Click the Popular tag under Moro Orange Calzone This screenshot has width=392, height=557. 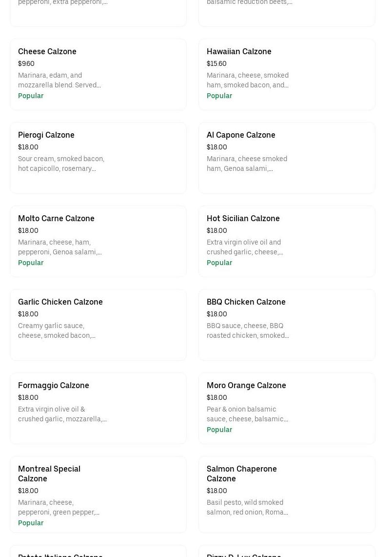pyautogui.click(x=219, y=430)
